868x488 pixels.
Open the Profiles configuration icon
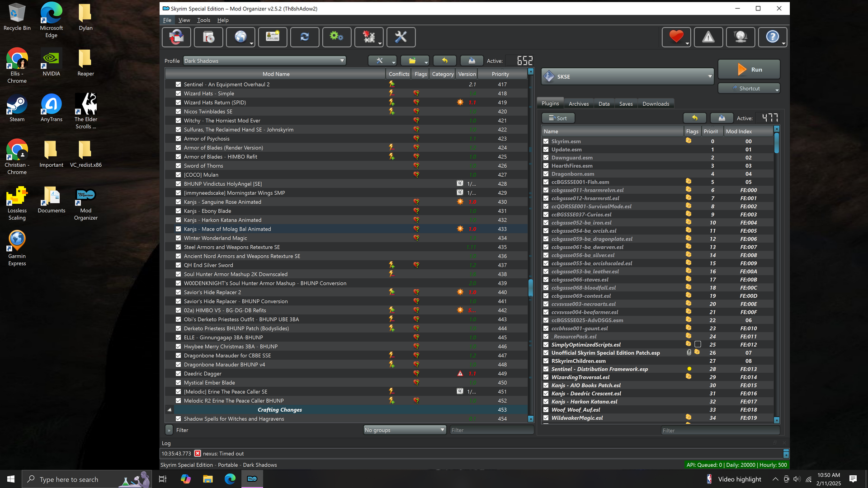pyautogui.click(x=273, y=37)
